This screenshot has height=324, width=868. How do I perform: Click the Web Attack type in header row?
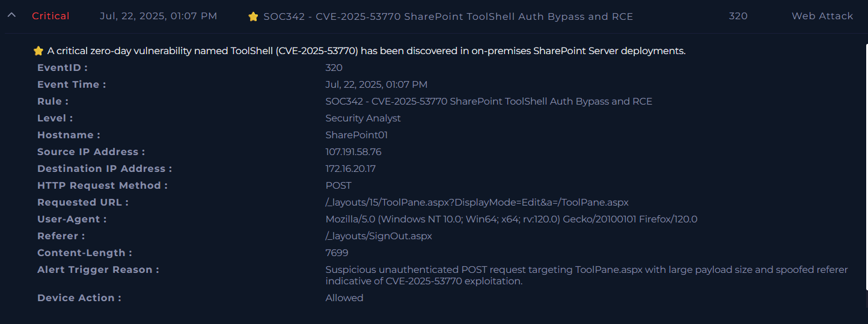pos(822,16)
